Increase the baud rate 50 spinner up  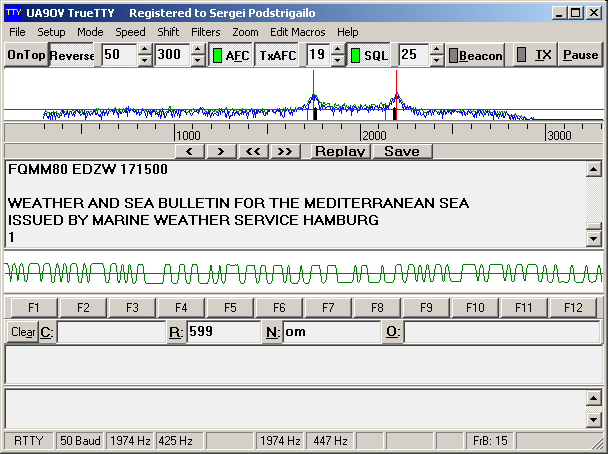click(144, 50)
